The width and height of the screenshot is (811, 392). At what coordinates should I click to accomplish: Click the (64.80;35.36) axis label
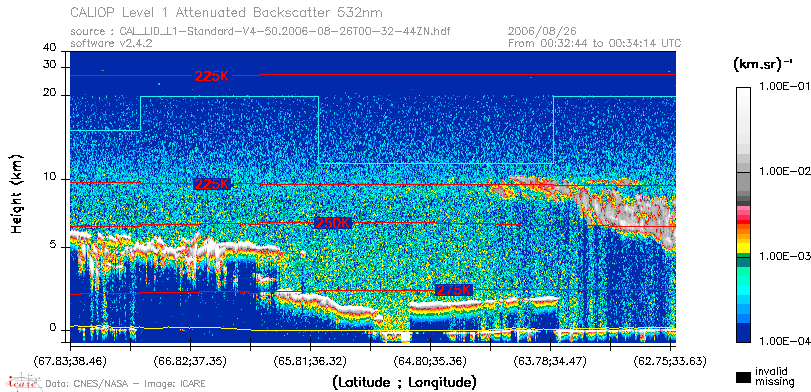430,360
